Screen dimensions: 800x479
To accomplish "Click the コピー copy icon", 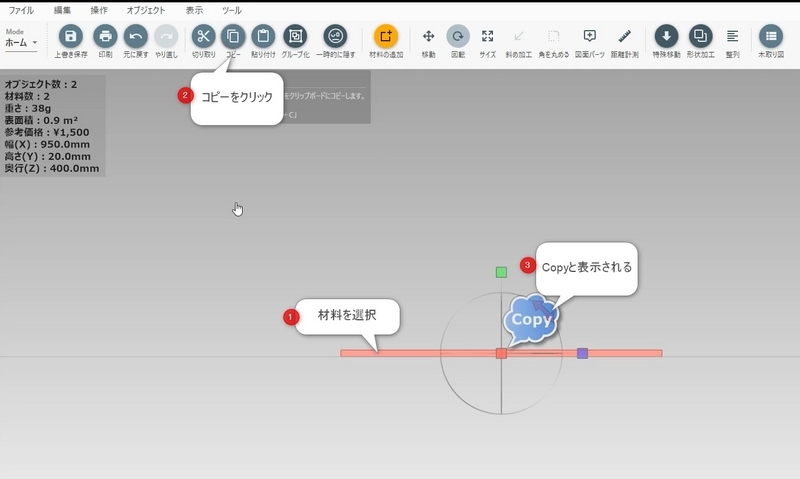I will pos(233,36).
